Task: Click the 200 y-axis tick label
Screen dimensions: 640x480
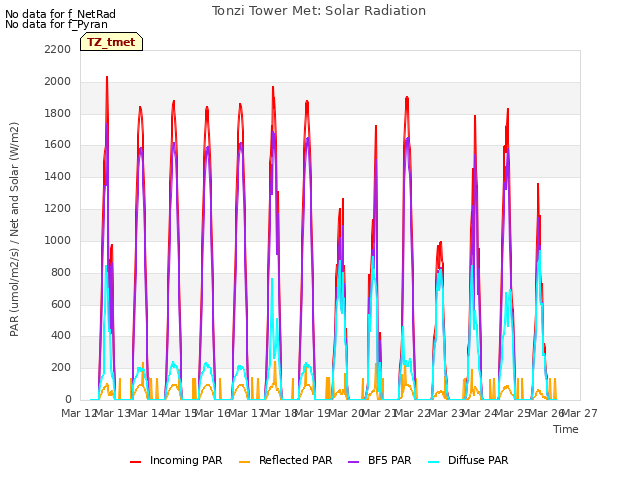Action: coord(61,367)
